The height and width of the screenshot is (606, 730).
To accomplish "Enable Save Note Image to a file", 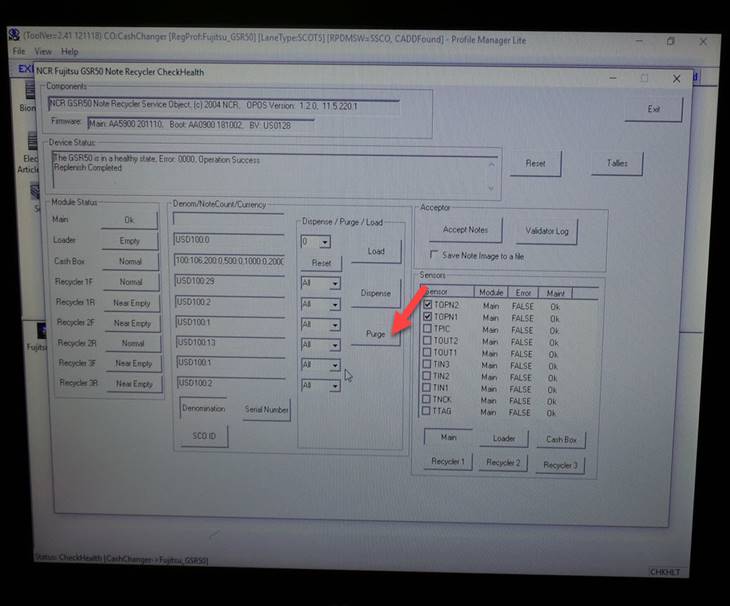I will [x=433, y=256].
